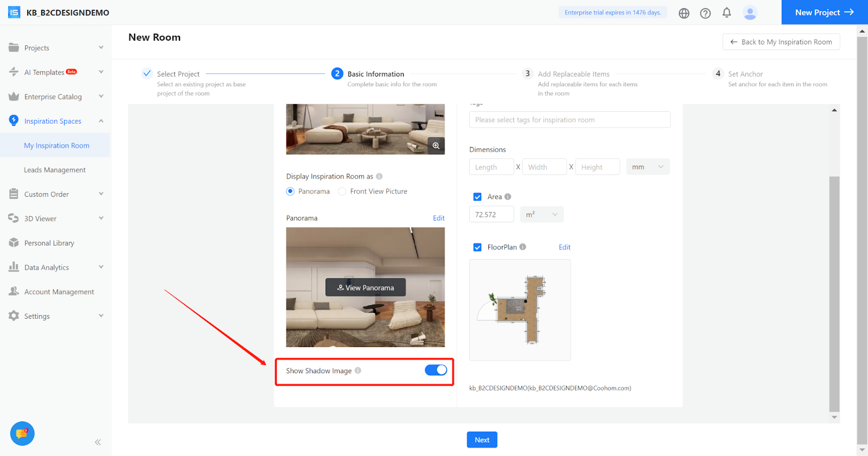Uncheck the Area checkbox
This screenshot has width=868, height=456.
pos(477,197)
